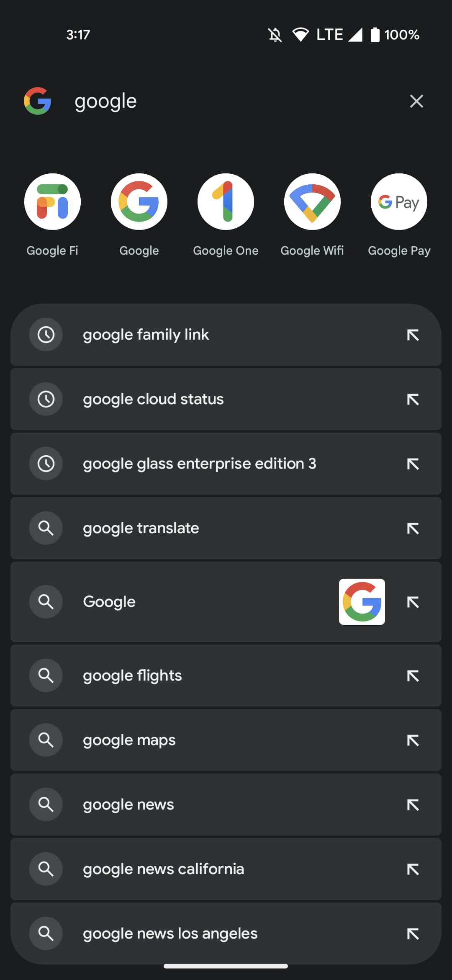
Task: Fill query with 'google glass enterprise edition 3' arrow
Action: (x=413, y=464)
